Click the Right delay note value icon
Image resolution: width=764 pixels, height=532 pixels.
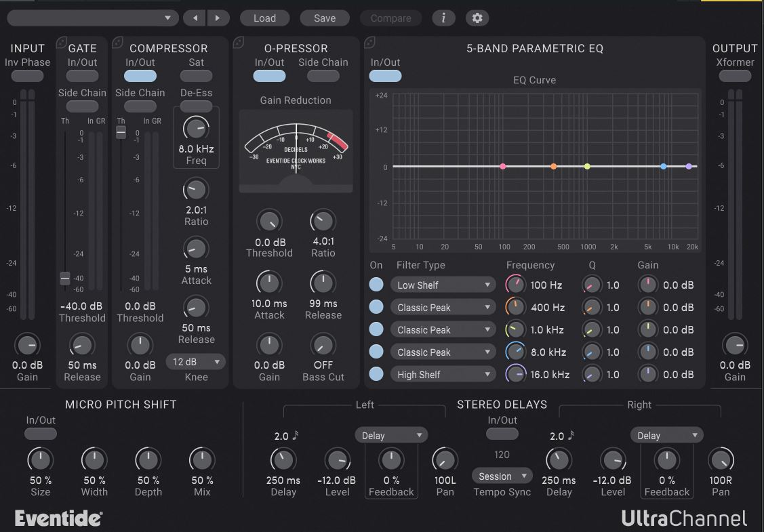click(x=571, y=436)
